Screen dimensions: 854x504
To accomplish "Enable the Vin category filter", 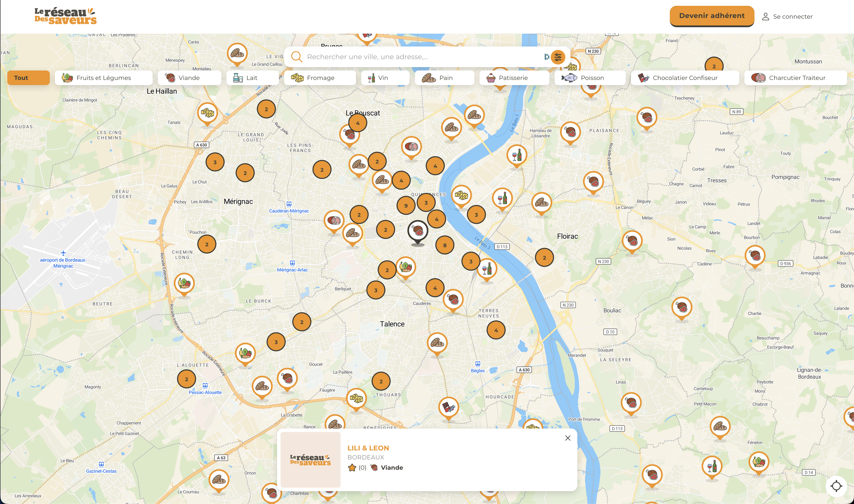I will click(x=385, y=78).
